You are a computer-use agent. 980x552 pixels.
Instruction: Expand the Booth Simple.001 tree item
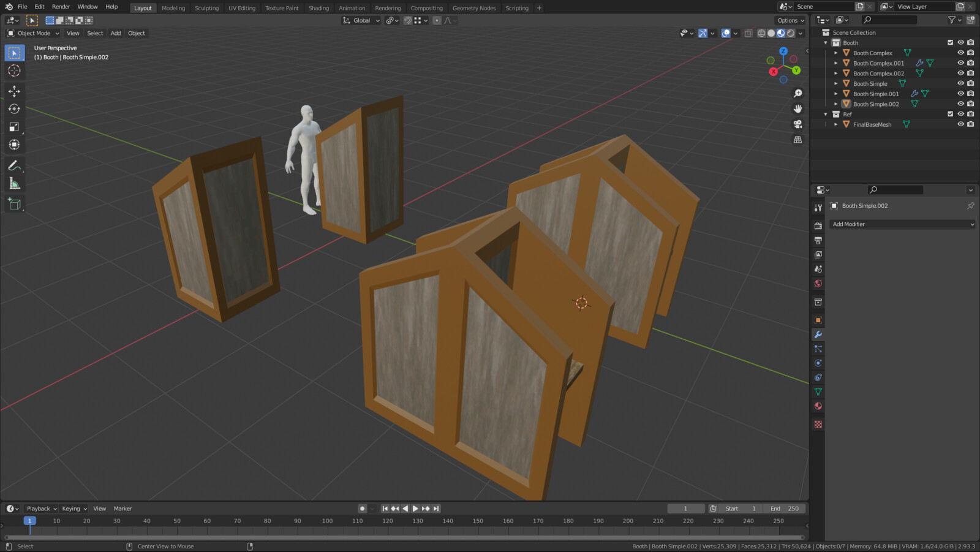pos(835,94)
